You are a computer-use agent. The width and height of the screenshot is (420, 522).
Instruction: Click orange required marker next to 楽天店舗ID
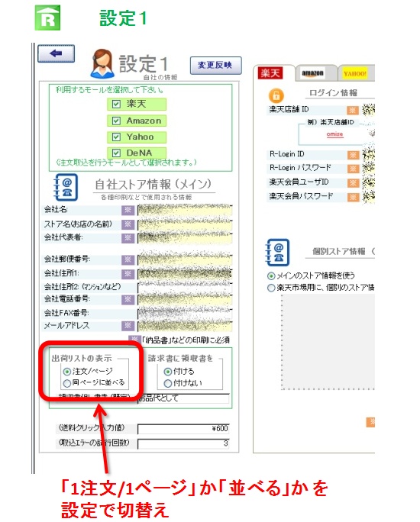coord(352,110)
